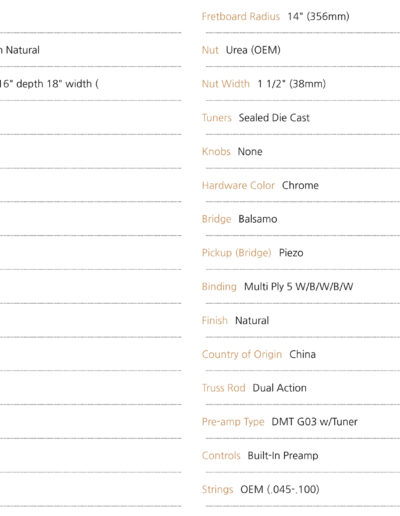Click the Balsamo bridge value
Viewport: 400px width, 516px height.
click(258, 219)
